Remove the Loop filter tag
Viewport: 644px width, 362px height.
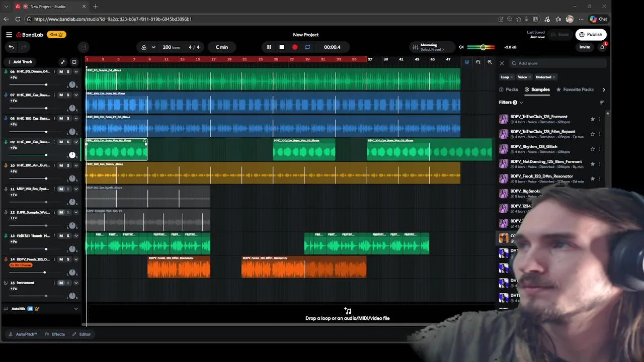[x=512, y=77]
